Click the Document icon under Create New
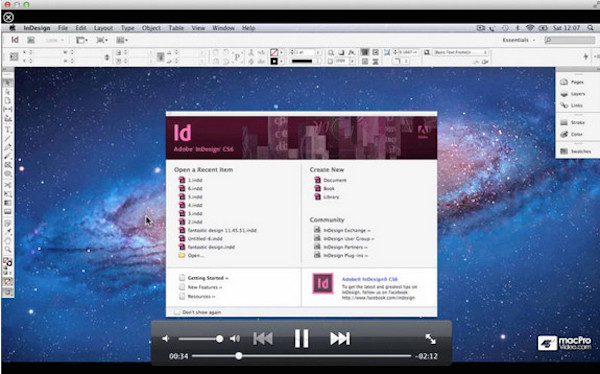This screenshot has height=374, width=600. [x=317, y=180]
